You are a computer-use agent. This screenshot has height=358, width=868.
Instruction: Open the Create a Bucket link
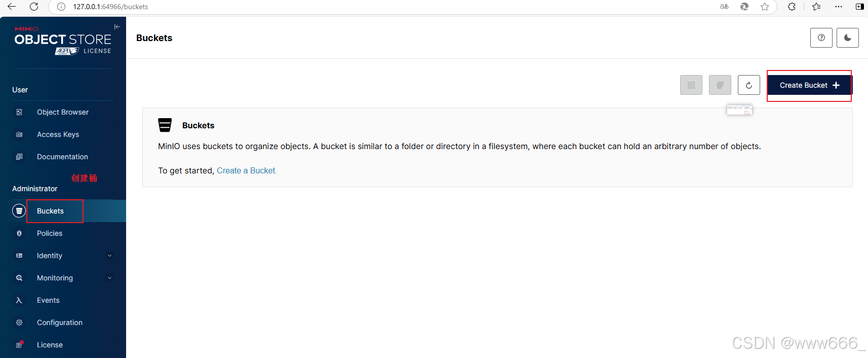tap(247, 171)
